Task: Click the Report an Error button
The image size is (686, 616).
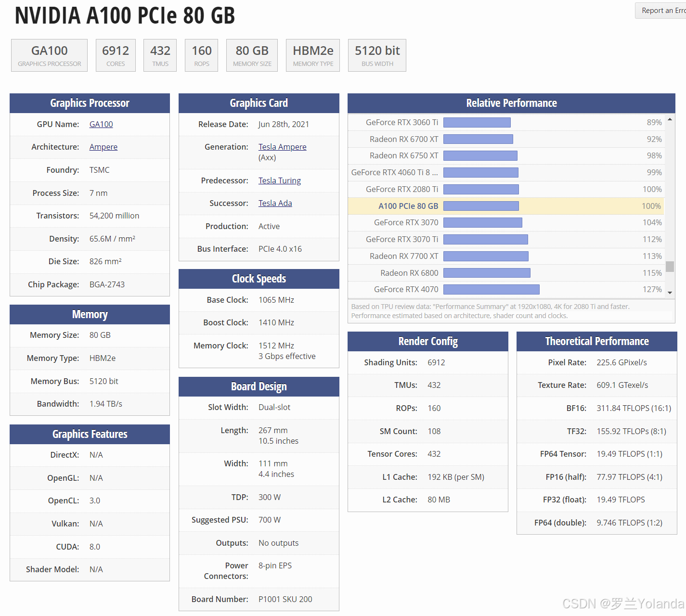Action: 661,11
